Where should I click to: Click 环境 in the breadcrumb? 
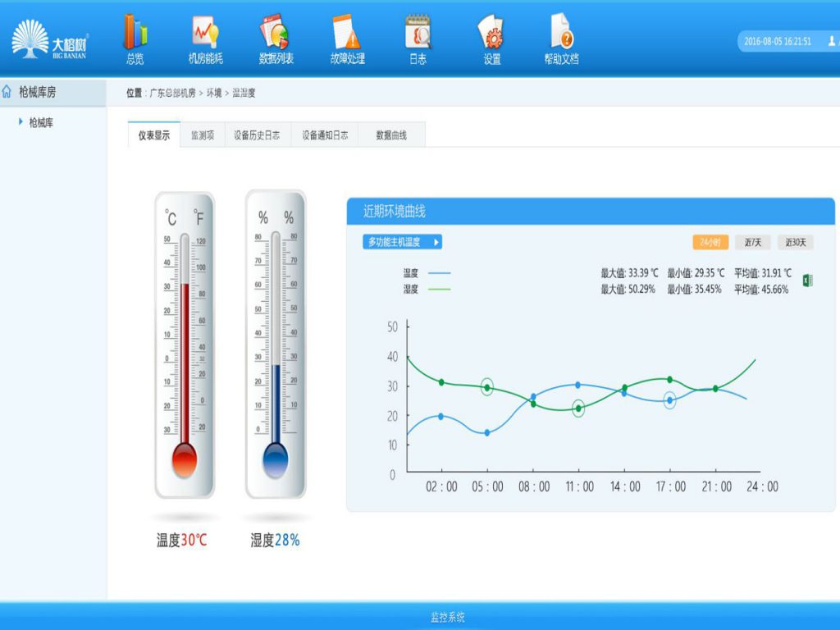click(x=214, y=93)
